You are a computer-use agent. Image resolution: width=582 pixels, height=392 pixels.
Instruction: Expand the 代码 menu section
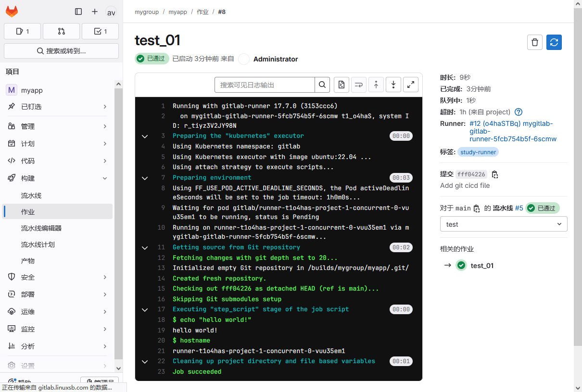coord(58,161)
